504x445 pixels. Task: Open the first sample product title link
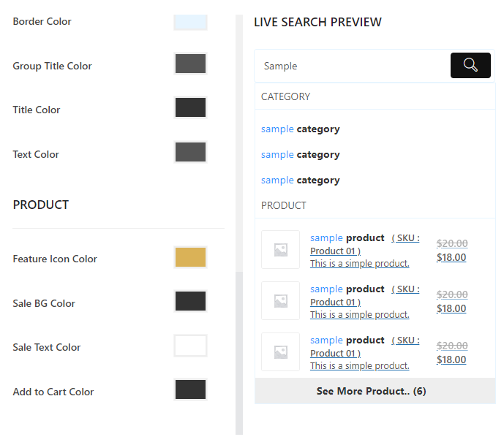347,238
